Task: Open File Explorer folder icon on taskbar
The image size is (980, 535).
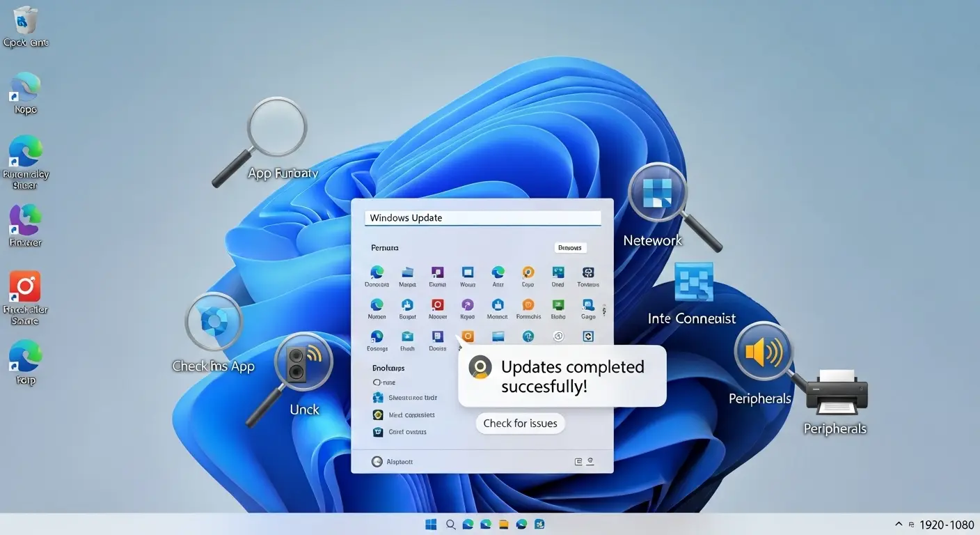Action: 503,525
